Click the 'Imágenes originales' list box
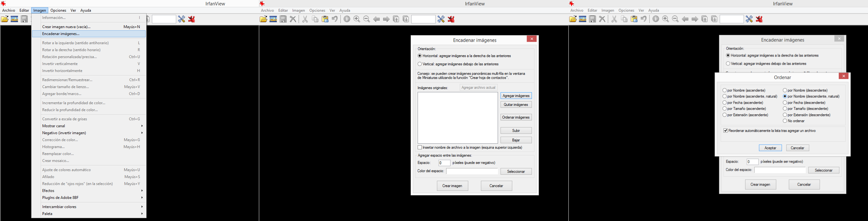Image resolution: width=868 pixels, height=221 pixels. 458,118
